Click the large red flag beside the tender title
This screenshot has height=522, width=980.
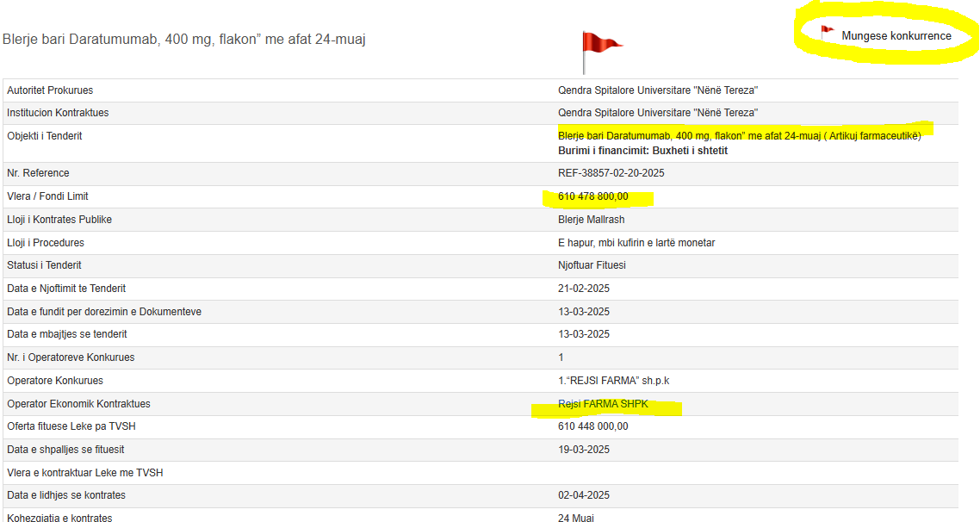click(x=599, y=46)
